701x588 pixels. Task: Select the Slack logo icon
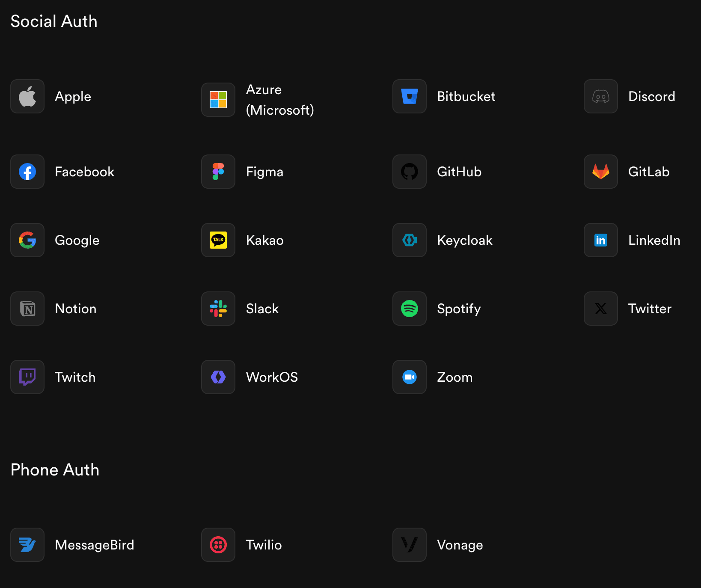[x=218, y=309]
